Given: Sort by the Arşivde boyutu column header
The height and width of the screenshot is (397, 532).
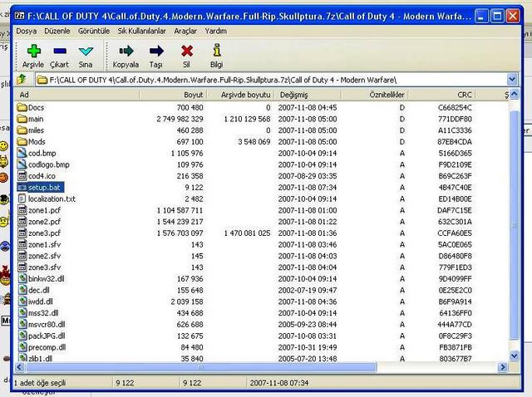Looking at the screenshot, I should [x=240, y=95].
